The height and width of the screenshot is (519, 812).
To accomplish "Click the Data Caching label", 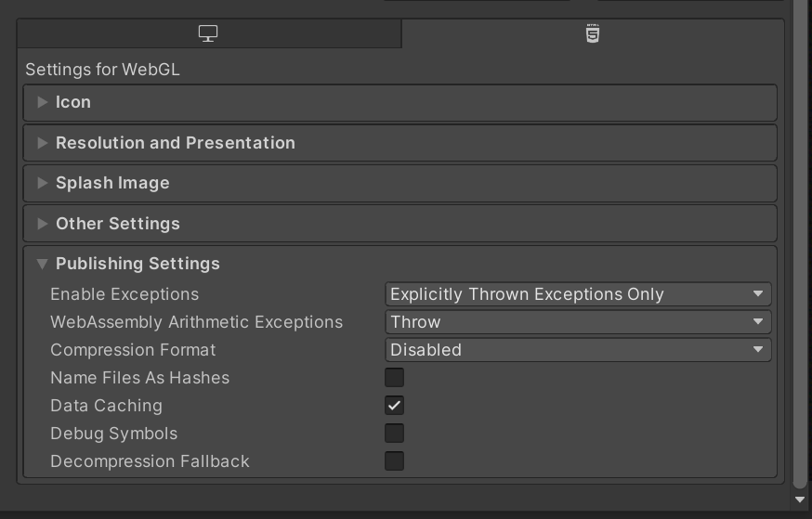I will pyautogui.click(x=106, y=406).
